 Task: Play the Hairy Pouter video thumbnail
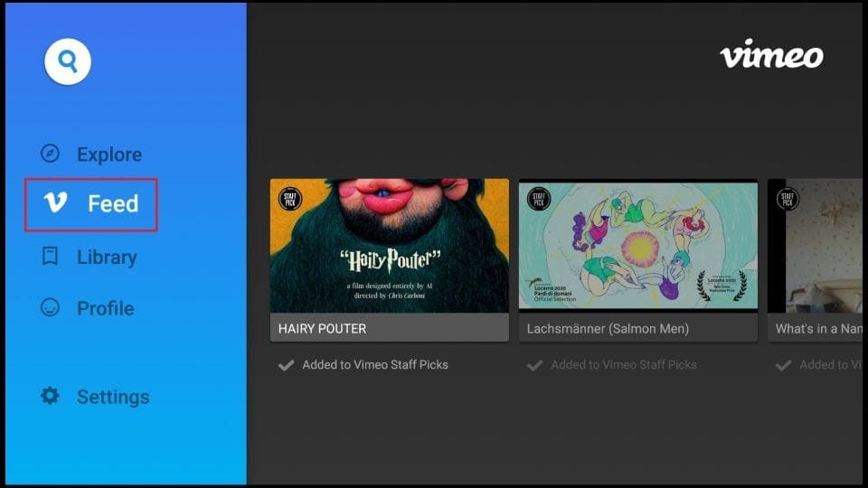tap(389, 246)
